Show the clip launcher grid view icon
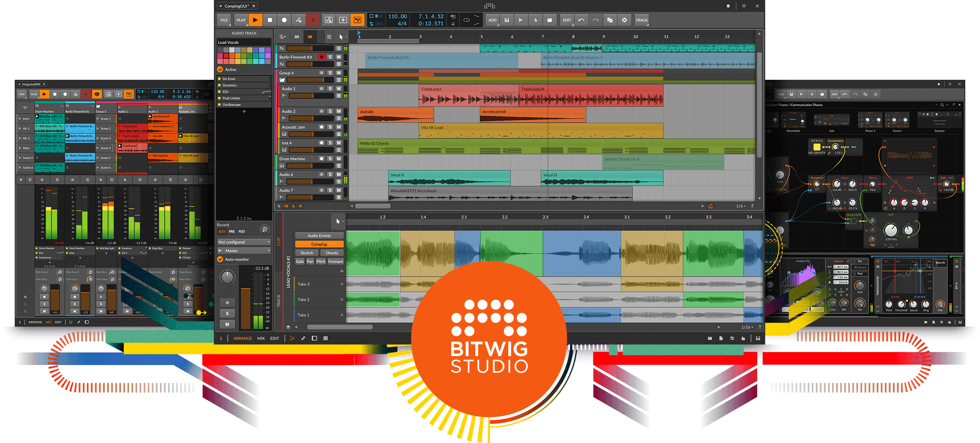This screenshot has width=980, height=443. click(x=297, y=37)
